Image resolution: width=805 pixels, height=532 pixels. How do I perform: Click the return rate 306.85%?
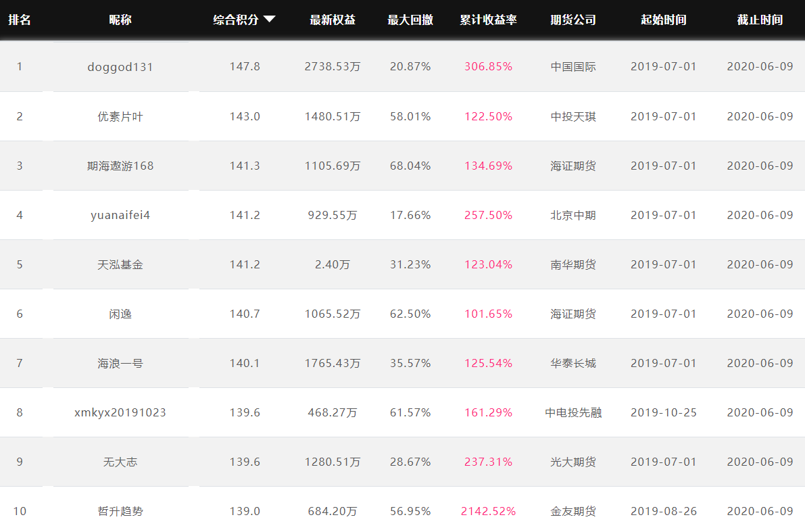tap(488, 67)
